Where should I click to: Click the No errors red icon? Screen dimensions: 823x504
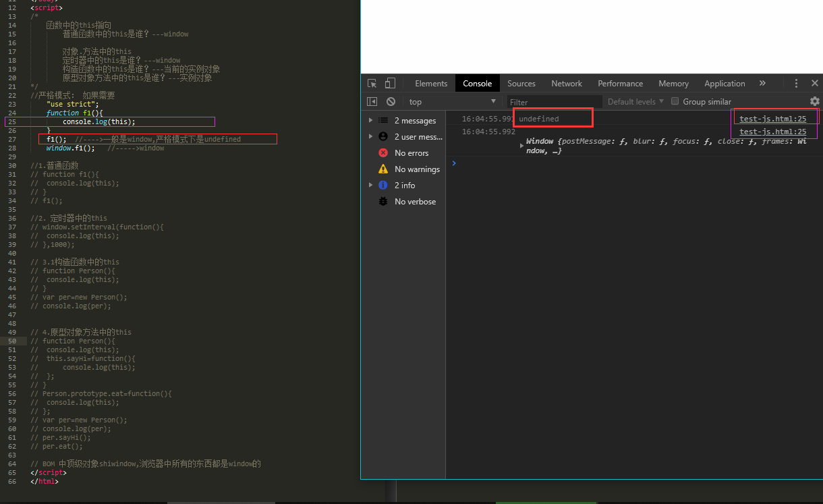(383, 152)
